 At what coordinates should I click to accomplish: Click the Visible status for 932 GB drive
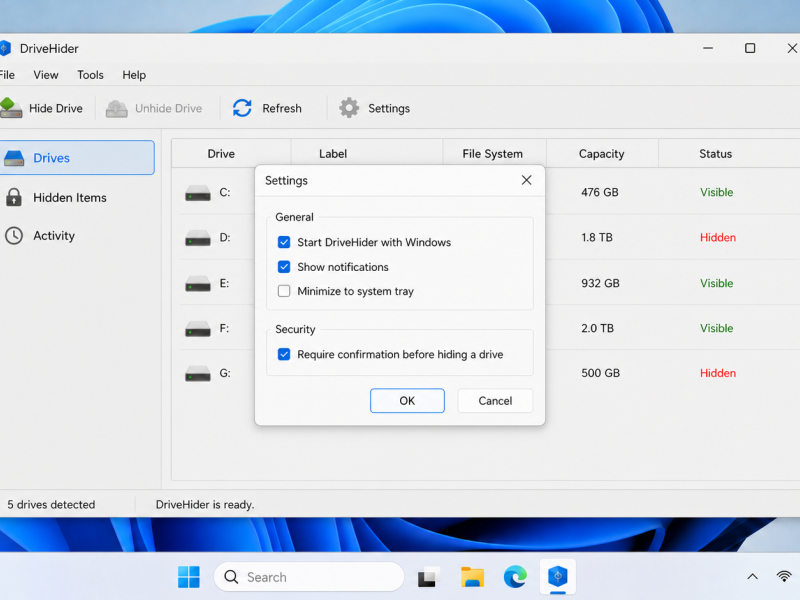click(717, 283)
